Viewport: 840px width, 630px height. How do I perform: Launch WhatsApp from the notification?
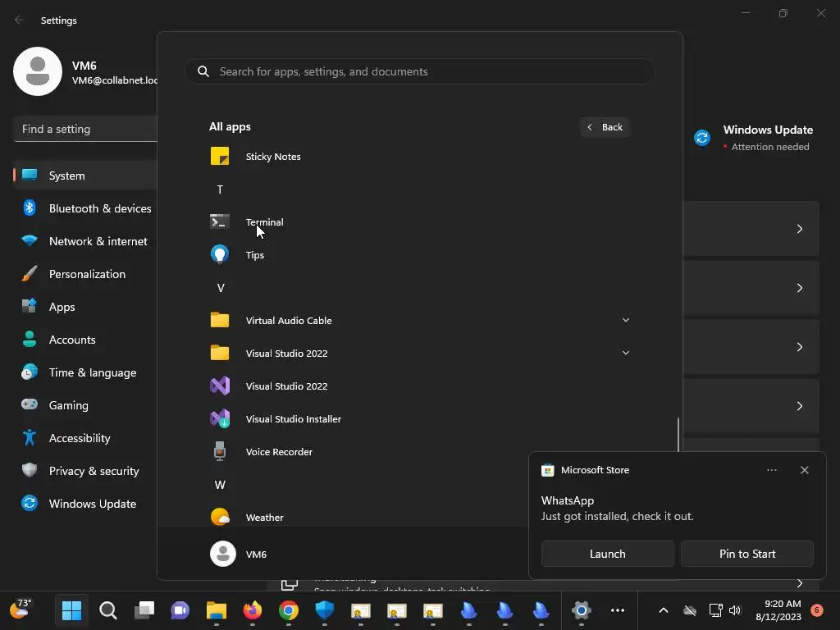[x=608, y=554]
